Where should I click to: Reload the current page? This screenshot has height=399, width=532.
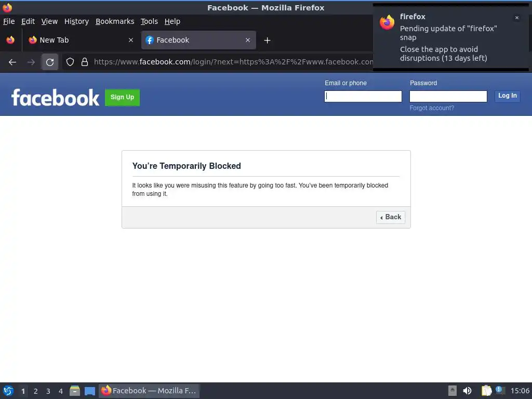click(50, 62)
